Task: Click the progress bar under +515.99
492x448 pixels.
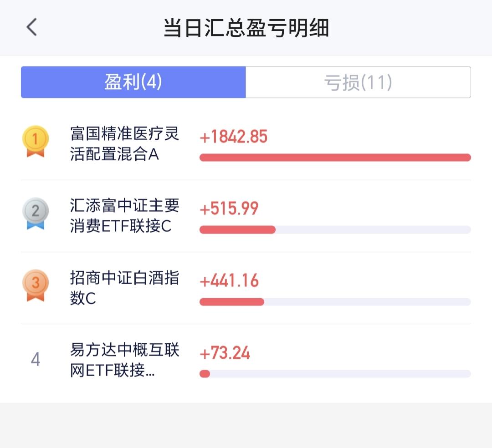Action: point(335,229)
